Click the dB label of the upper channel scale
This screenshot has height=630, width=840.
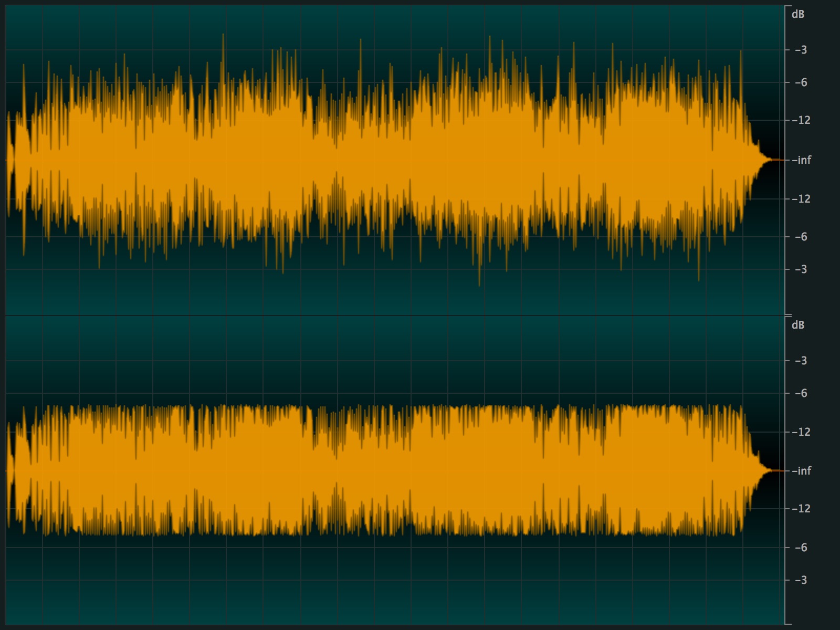(797, 14)
